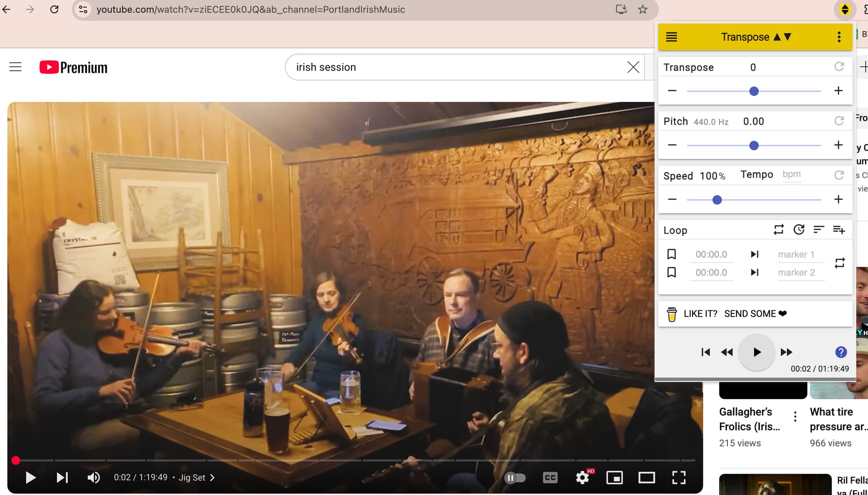Enable the loop icon in the Loop header
The image size is (868, 495).
click(778, 230)
